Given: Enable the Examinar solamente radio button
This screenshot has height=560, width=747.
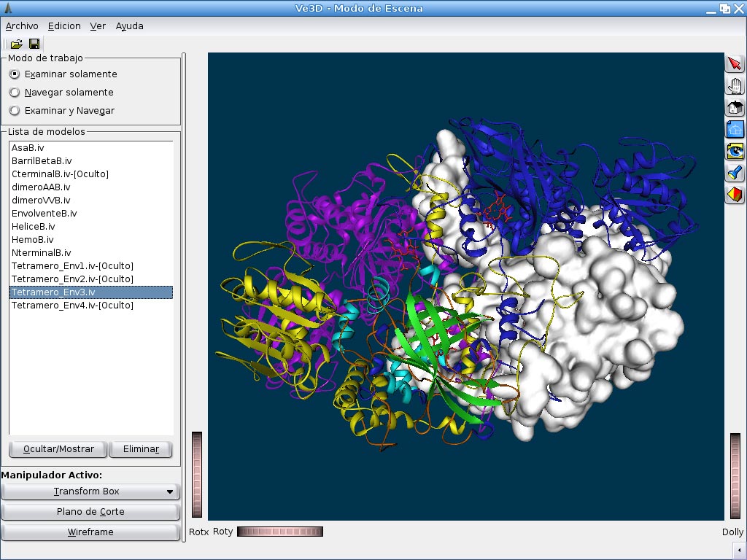Looking at the screenshot, I should click(x=13, y=74).
